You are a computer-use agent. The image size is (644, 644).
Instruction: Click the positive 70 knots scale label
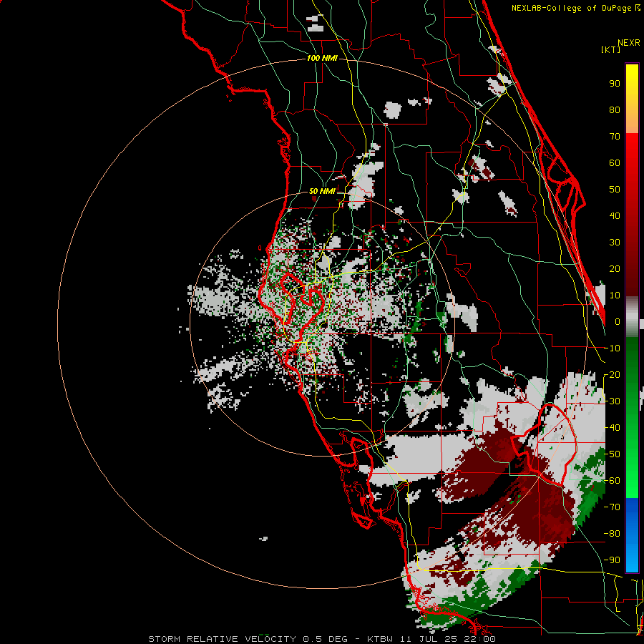click(x=615, y=137)
